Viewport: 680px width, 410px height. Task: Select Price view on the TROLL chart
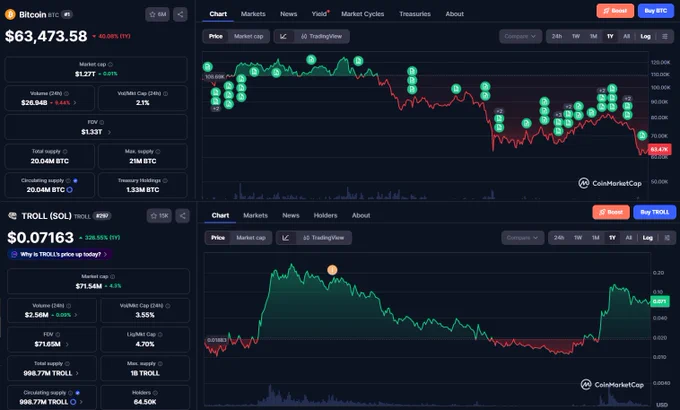(x=218, y=238)
